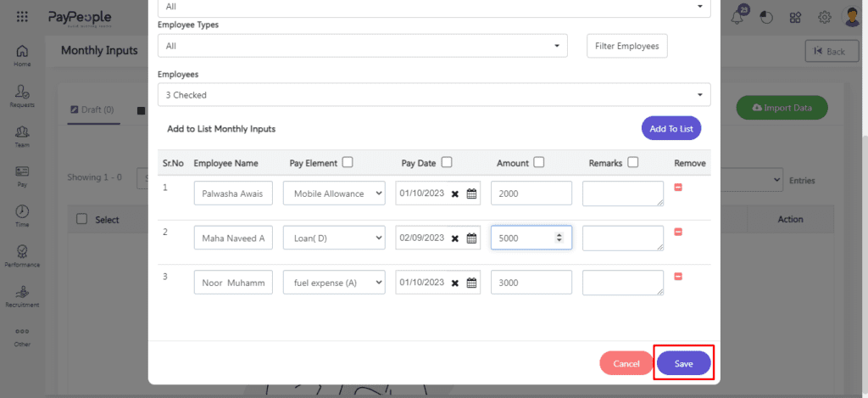Open Mobile Allowance pay element dropdown

(334, 193)
